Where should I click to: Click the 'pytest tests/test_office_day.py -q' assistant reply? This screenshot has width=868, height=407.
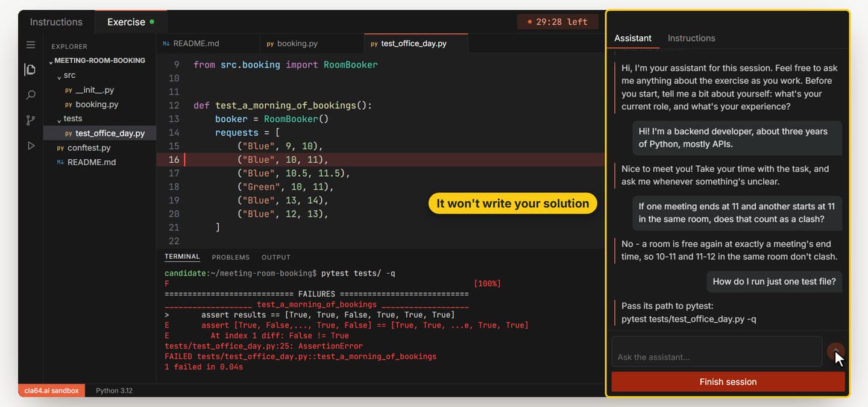[688, 320]
